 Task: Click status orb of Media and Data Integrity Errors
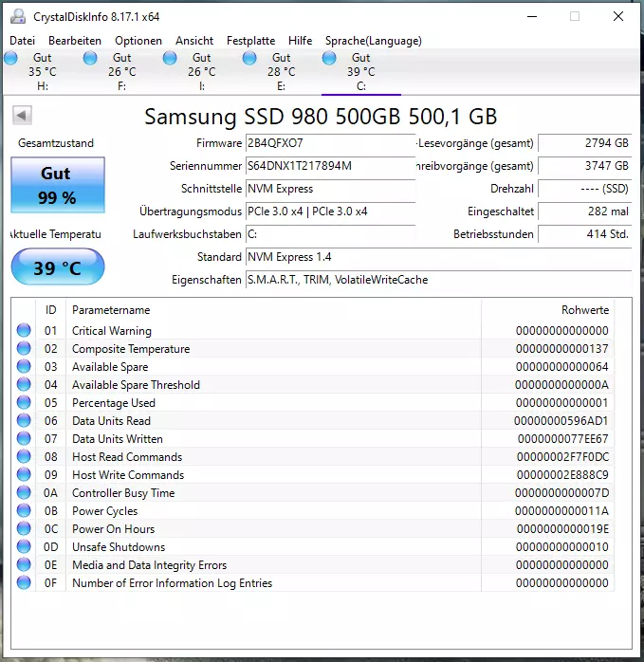pos(24,564)
